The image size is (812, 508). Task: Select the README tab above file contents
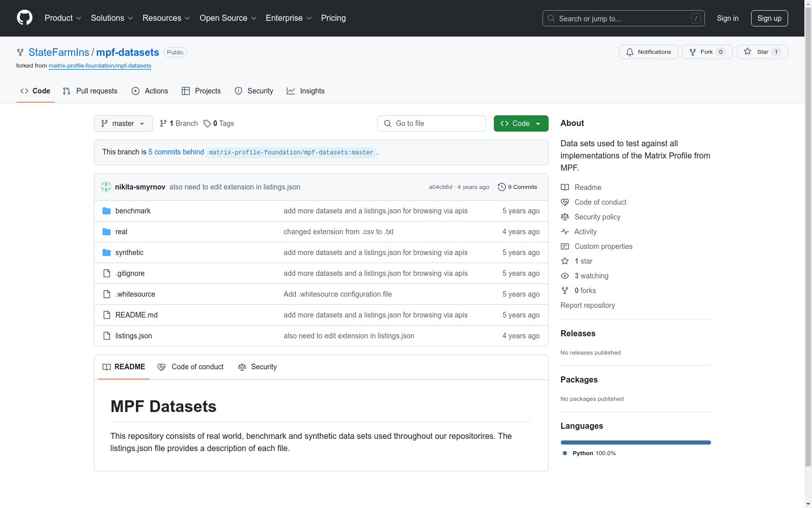(x=124, y=367)
